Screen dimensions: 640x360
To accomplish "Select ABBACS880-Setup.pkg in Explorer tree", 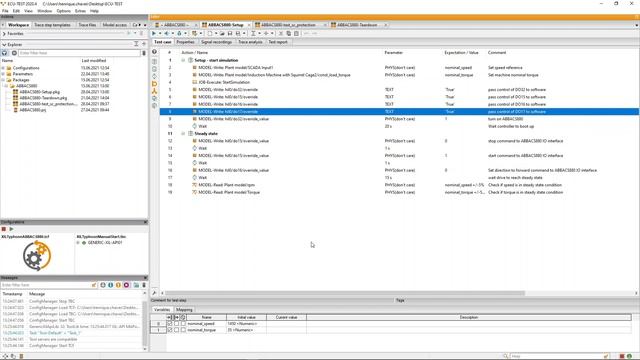I will (x=39, y=92).
